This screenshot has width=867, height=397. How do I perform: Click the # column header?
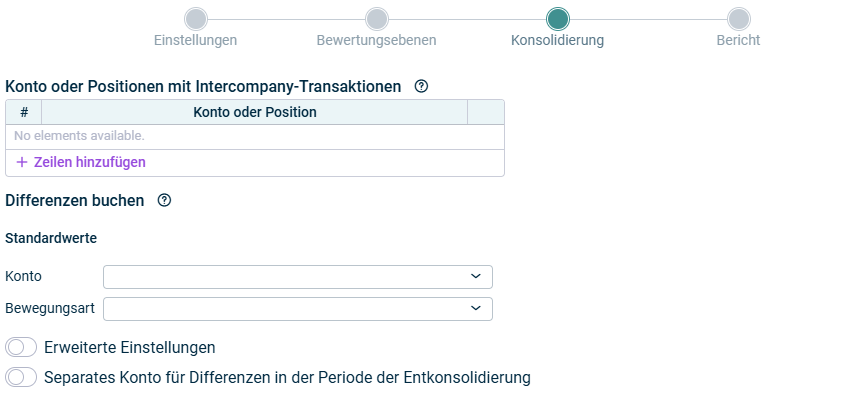pos(24,112)
